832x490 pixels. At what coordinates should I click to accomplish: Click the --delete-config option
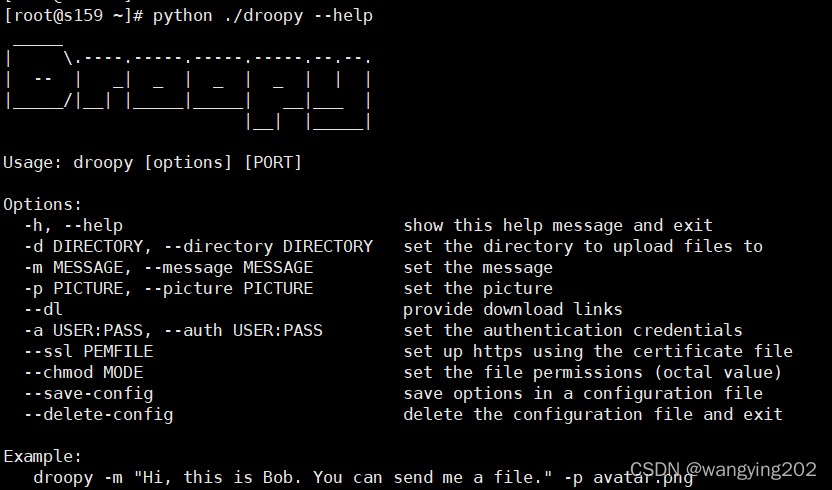click(98, 415)
